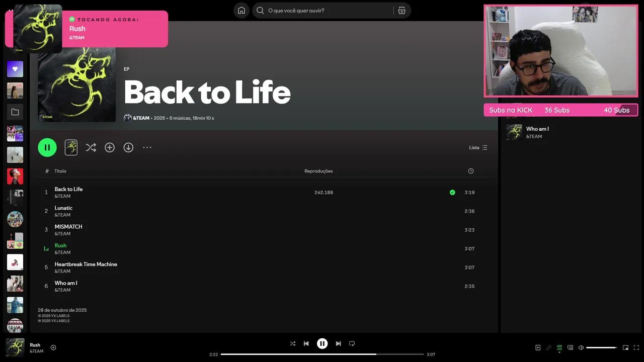
Task: Skip to the next track
Action: tap(338, 343)
